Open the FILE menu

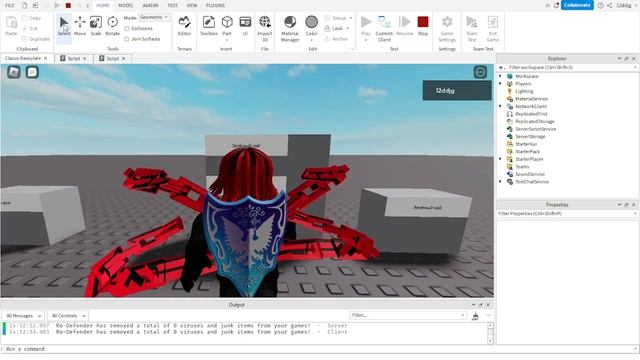click(x=10, y=5)
